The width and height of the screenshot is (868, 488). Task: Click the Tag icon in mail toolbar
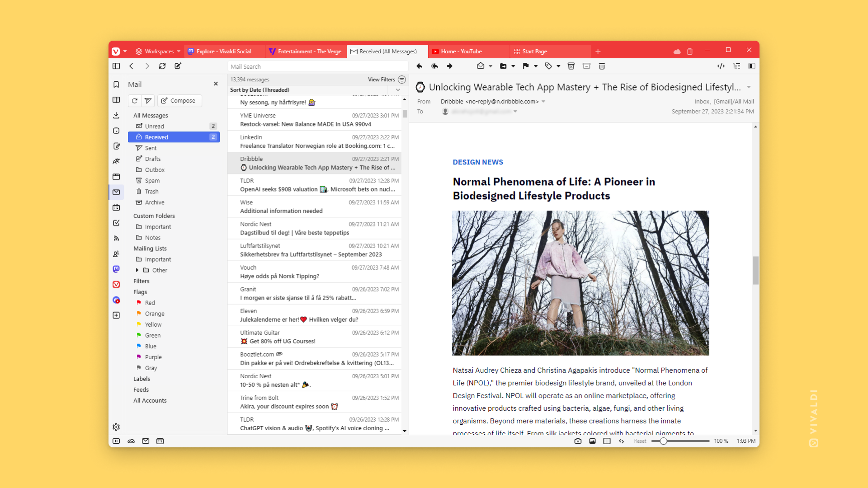click(548, 66)
